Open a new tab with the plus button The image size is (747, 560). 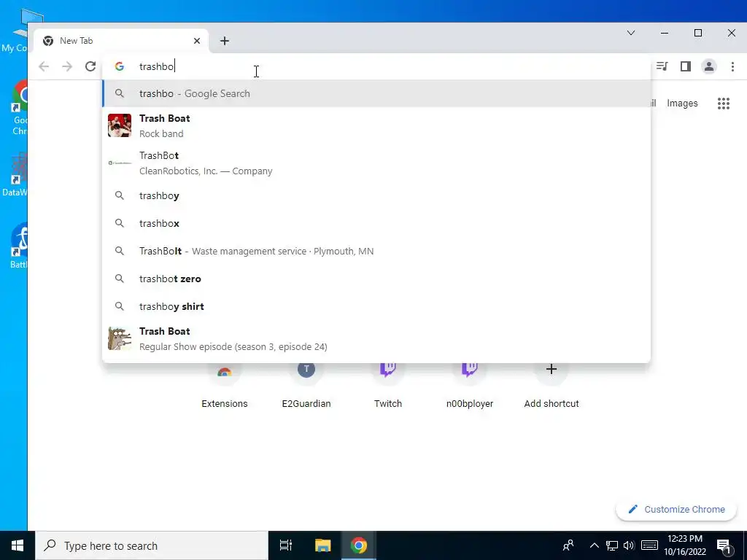point(225,41)
